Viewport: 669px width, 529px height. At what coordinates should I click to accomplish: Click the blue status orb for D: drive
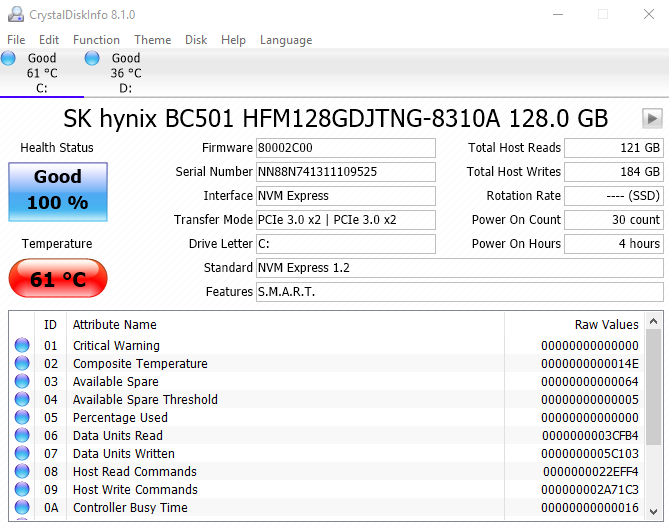[92, 58]
